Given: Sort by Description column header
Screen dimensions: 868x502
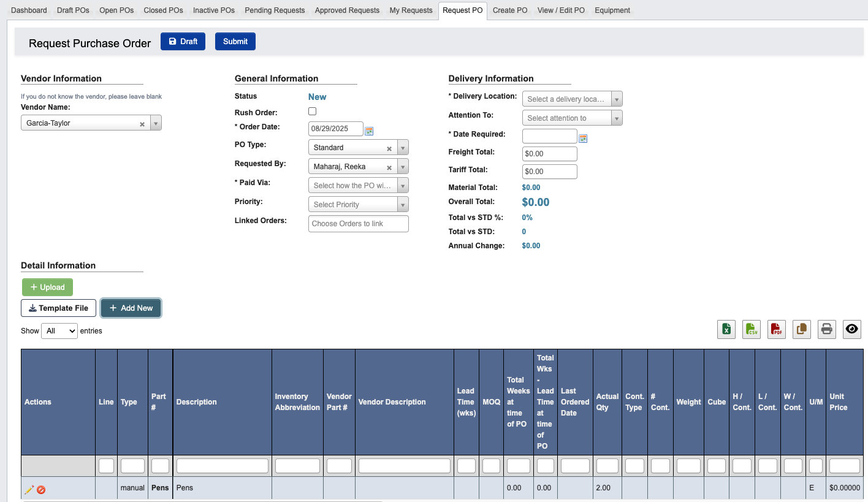Looking at the screenshot, I should click(x=222, y=402).
